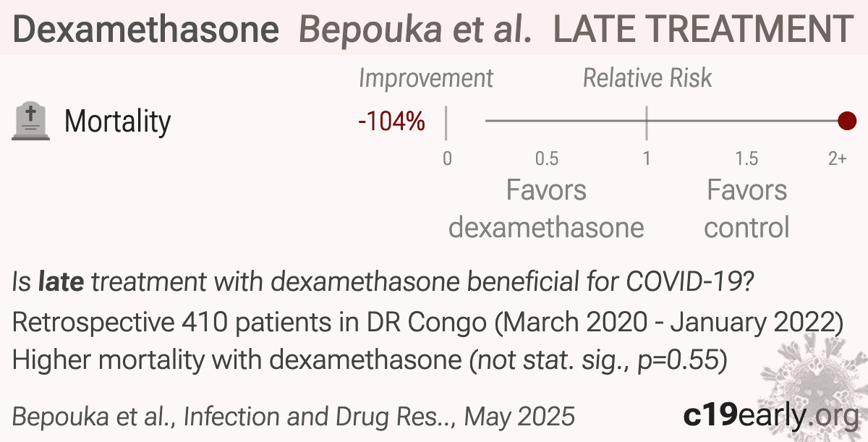Click the dark red data point marker
Image resolution: width=868 pixels, height=442 pixels.
(846, 121)
